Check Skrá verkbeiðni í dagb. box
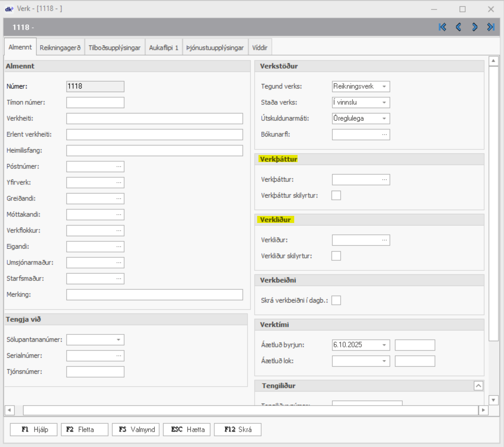 click(x=336, y=300)
